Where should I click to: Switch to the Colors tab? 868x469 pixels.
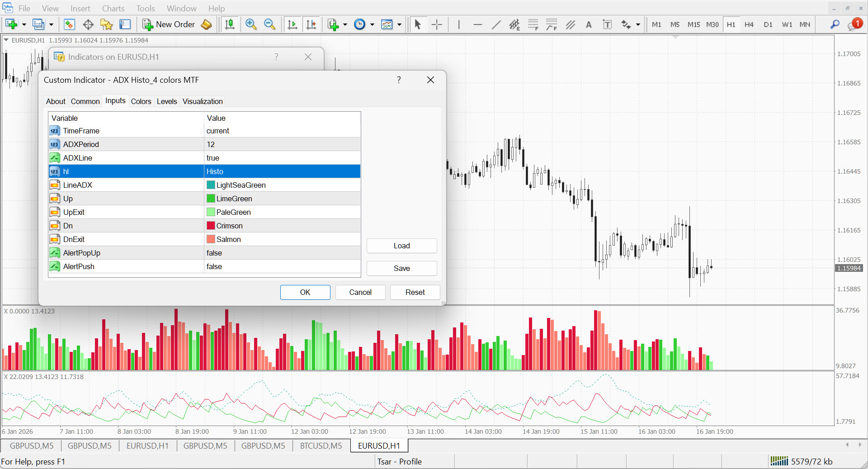pos(141,101)
